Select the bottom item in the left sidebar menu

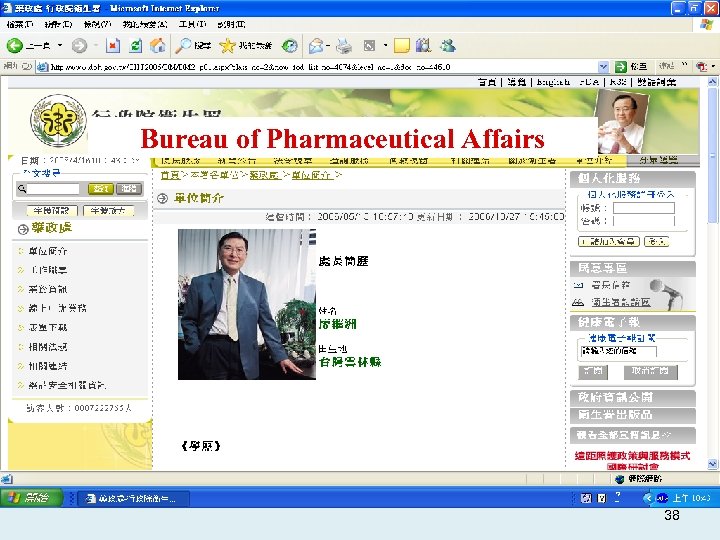coord(67,385)
